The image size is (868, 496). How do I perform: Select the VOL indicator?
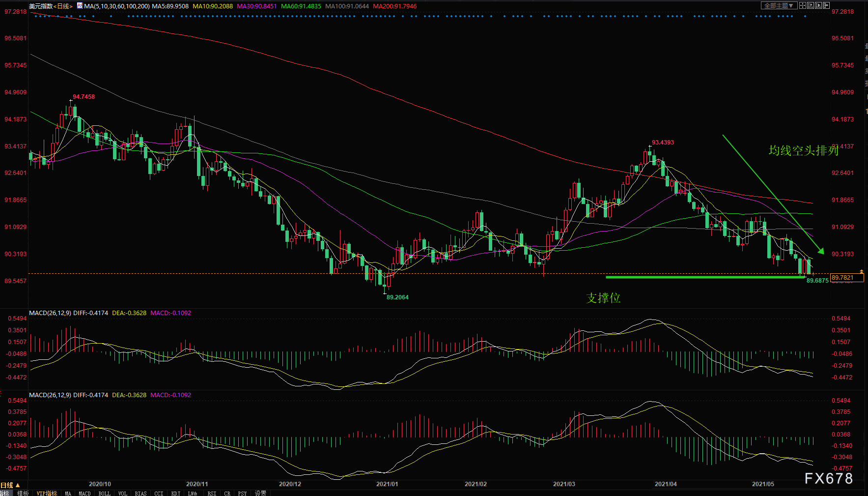pyautogui.click(x=122, y=493)
